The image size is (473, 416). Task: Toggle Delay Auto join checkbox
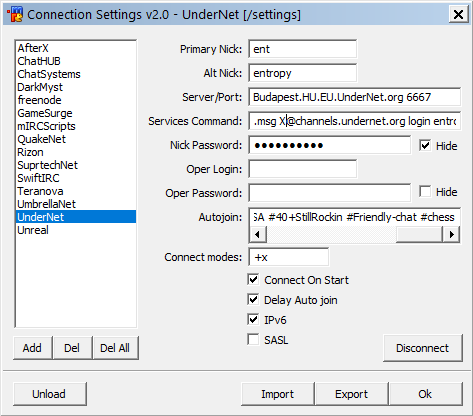(x=253, y=300)
